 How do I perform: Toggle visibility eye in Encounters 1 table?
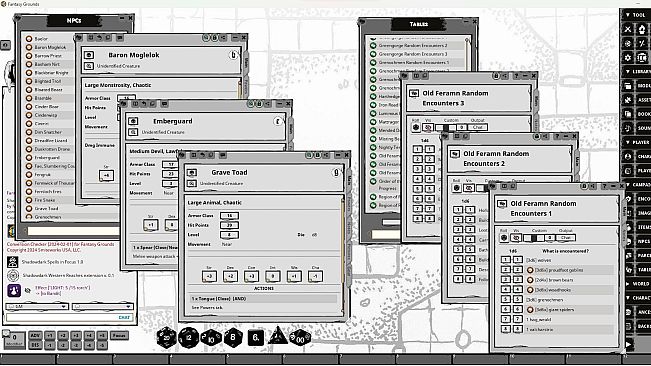(516, 238)
